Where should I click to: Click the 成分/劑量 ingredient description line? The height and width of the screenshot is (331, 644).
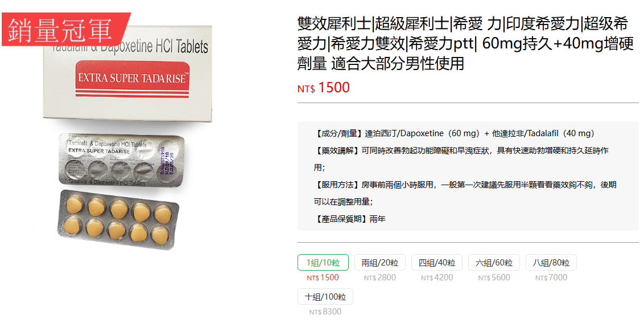point(454,133)
